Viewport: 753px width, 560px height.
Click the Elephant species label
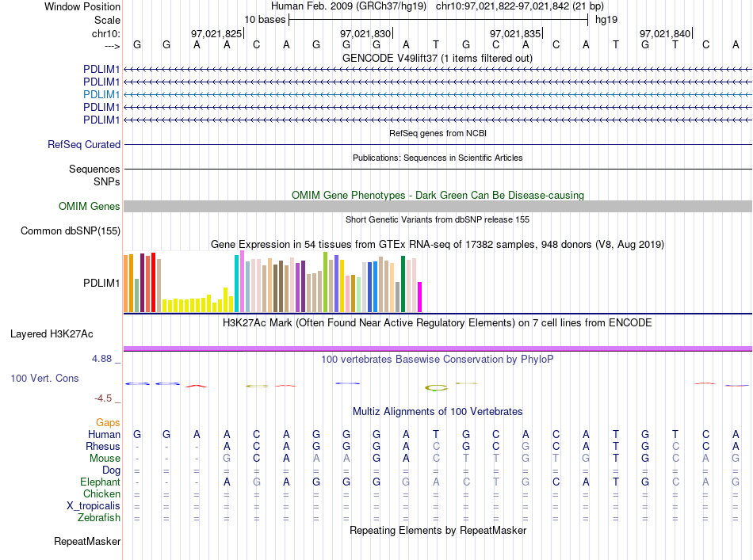tap(101, 482)
